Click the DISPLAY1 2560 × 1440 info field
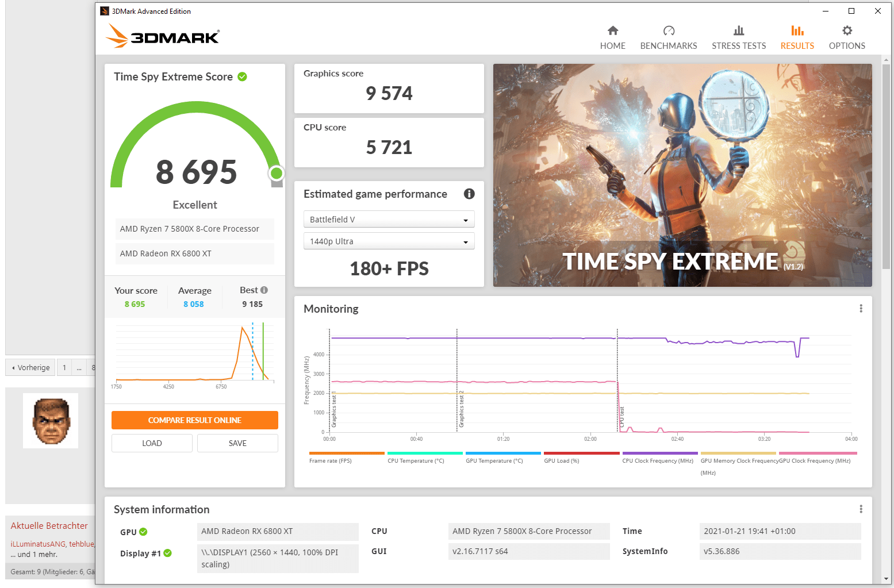Screen dimensions: 894x588 pos(278,558)
